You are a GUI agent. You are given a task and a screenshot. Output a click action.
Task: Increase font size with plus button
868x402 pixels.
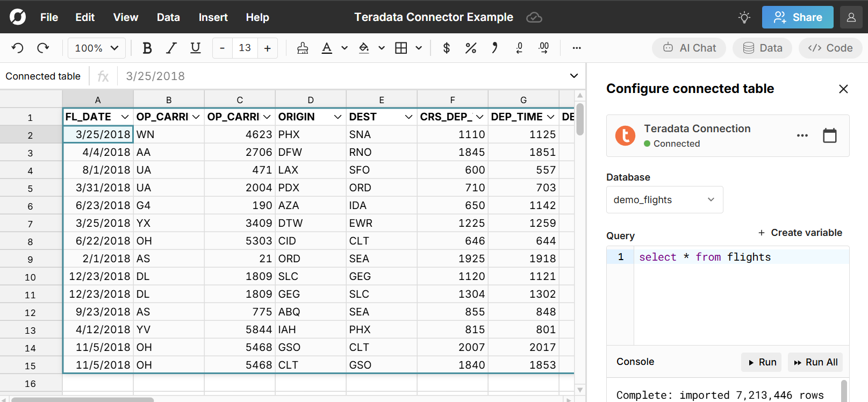(x=267, y=48)
